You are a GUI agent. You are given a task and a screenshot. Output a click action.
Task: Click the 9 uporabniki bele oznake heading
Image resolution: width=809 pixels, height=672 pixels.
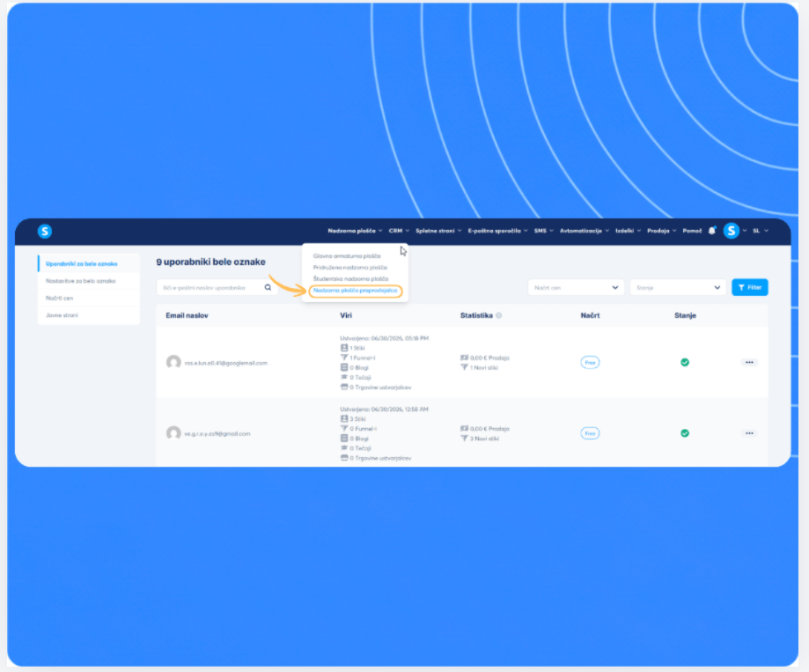[210, 262]
